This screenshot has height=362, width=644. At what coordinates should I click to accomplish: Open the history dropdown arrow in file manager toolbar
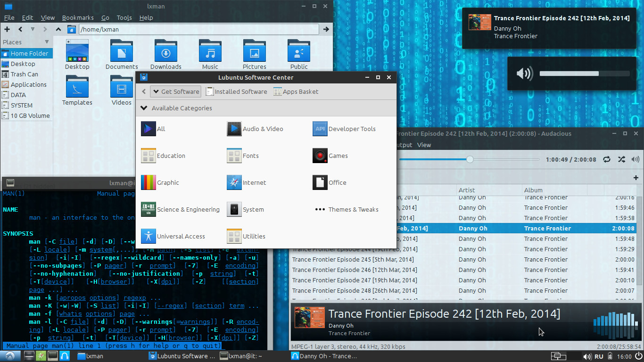(33, 29)
